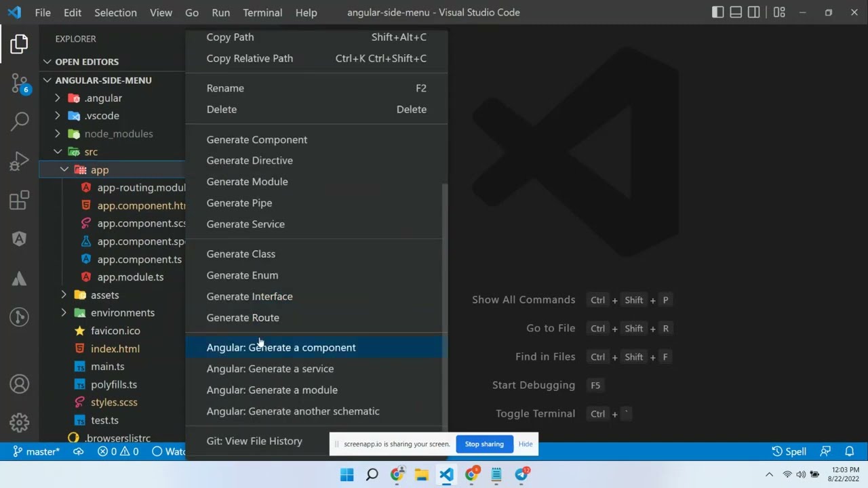This screenshot has height=488, width=868.
Task: Toggle Primary Side Bar layout icon
Action: click(x=718, y=12)
